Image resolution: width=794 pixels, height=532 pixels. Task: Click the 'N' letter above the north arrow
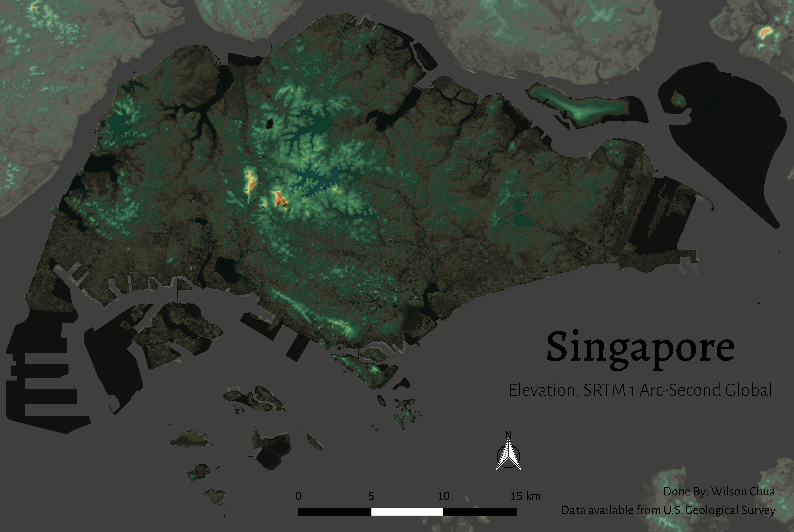tap(508, 435)
